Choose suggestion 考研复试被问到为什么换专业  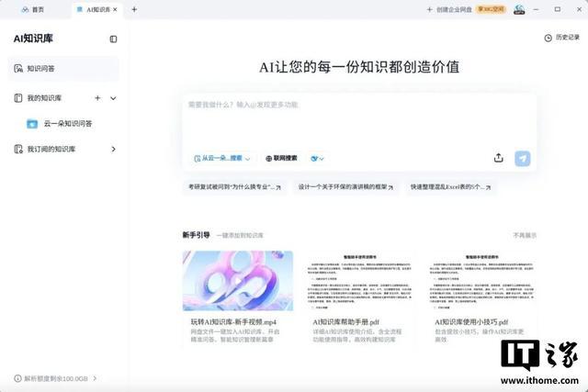click(235, 186)
